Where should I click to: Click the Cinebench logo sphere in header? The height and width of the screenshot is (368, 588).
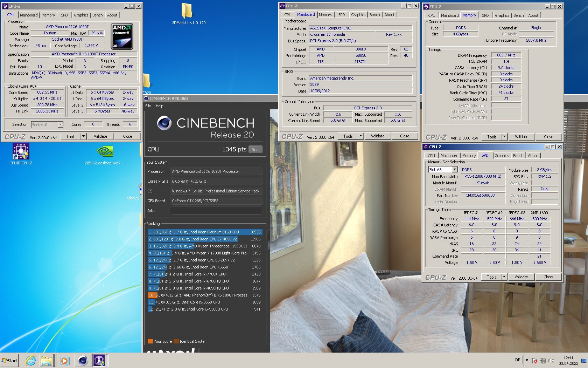pos(164,123)
